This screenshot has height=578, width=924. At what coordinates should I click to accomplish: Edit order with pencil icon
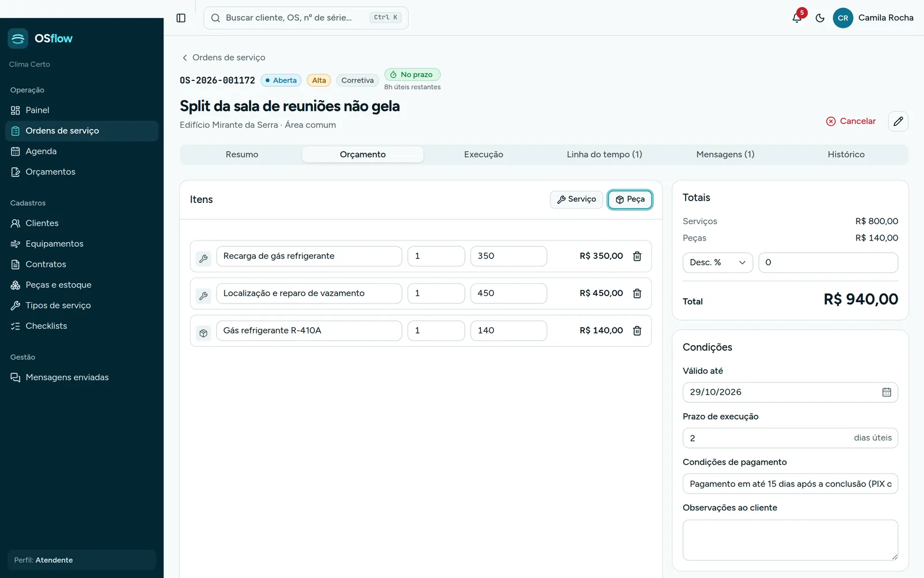click(x=898, y=121)
